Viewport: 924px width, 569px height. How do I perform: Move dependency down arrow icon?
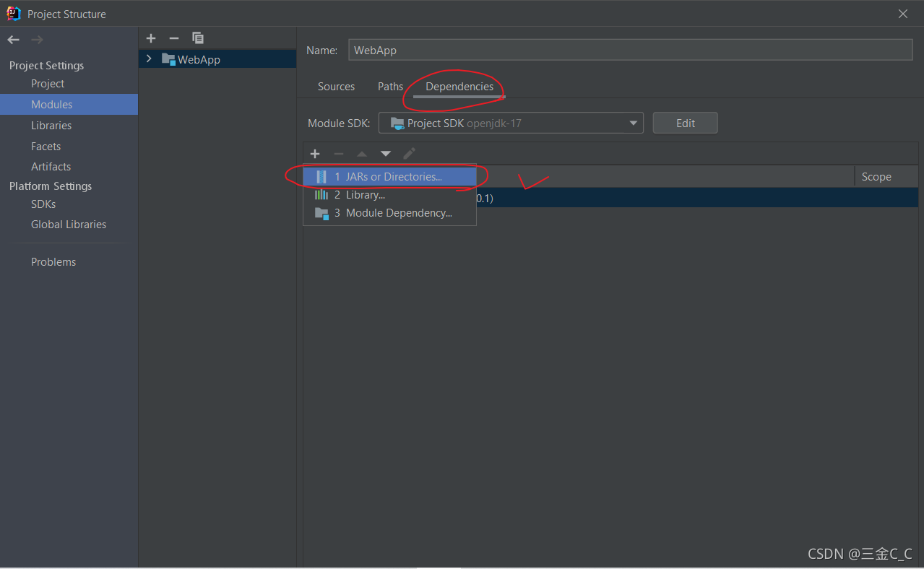pyautogui.click(x=386, y=154)
